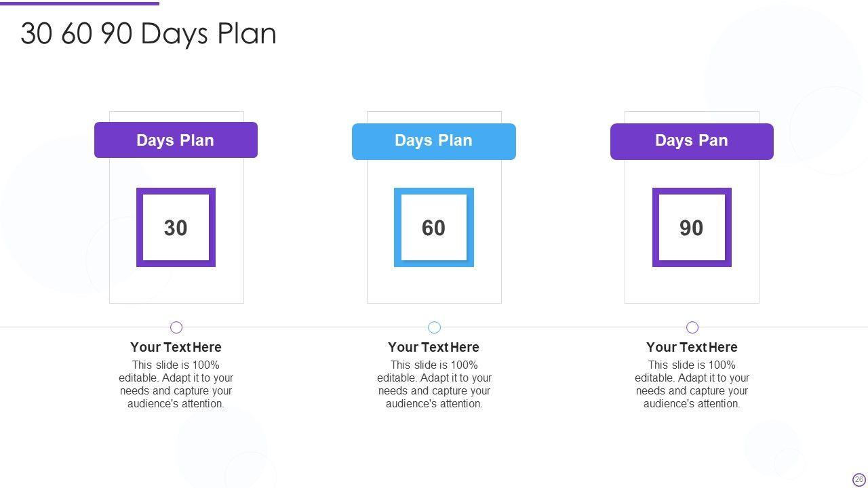The image size is (868, 488).
Task: Select the description paragraph under the 30 column
Action: click(176, 384)
